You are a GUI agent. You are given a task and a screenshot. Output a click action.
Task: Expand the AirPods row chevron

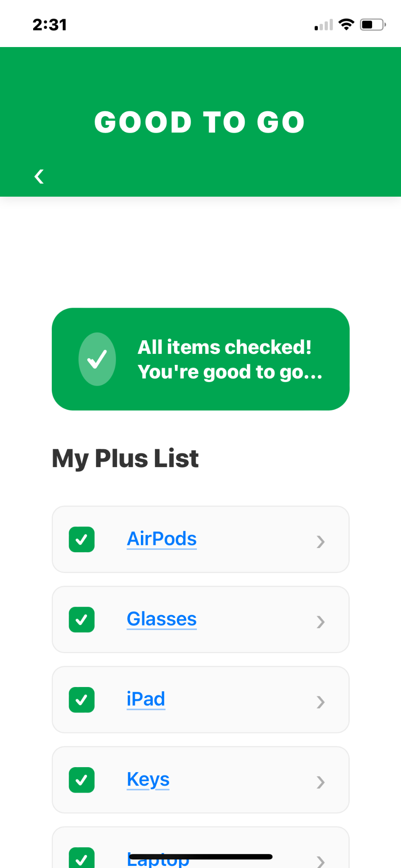pyautogui.click(x=321, y=542)
